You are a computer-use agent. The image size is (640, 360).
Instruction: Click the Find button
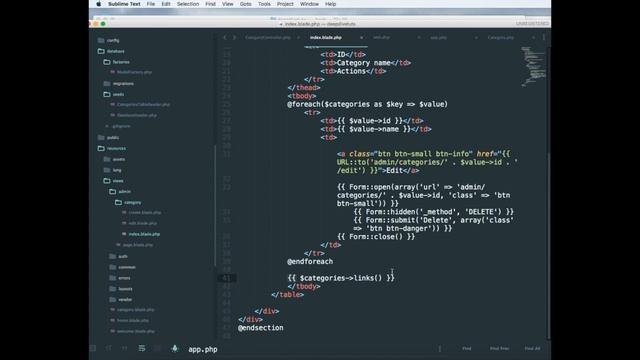(x=467, y=349)
